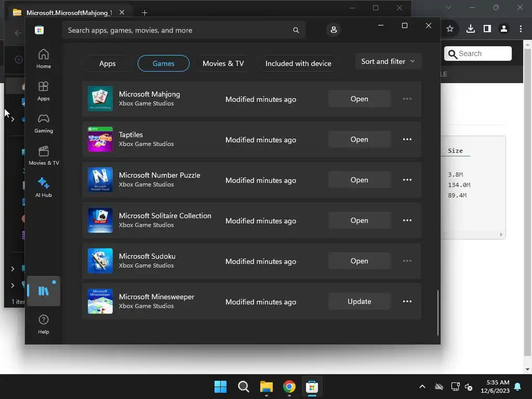Expand upper tree node in File Explorer
532x399 pixels.
[x=12, y=119]
